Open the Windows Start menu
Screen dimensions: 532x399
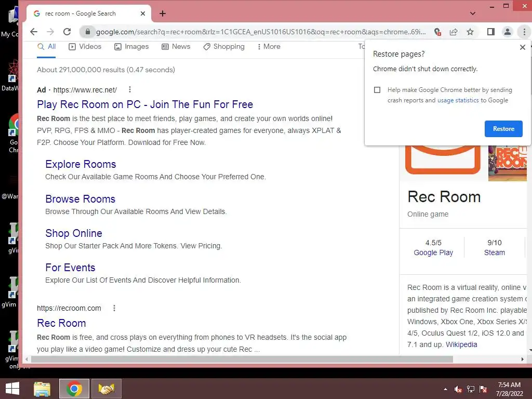click(x=12, y=389)
